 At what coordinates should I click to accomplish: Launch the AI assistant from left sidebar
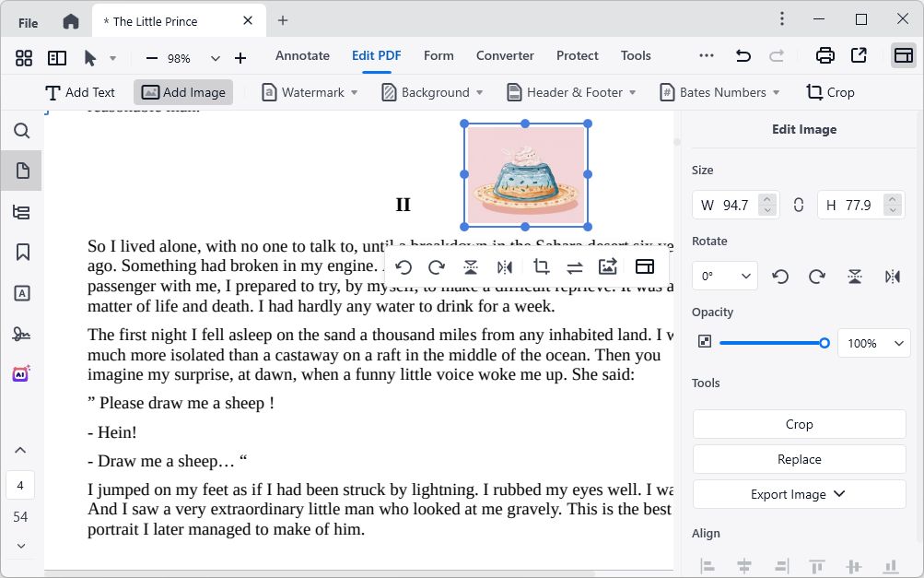click(22, 374)
